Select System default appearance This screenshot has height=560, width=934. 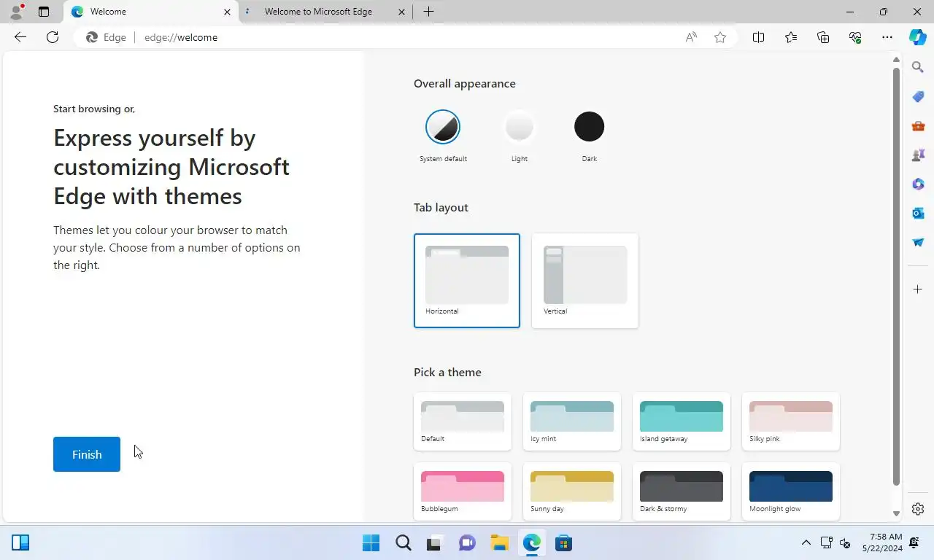tap(443, 127)
